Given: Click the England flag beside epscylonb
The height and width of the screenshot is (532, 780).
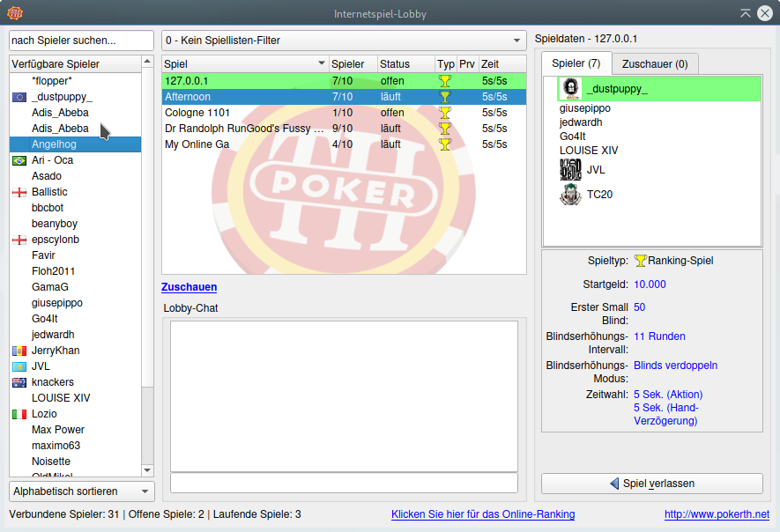Looking at the screenshot, I should tap(19, 240).
